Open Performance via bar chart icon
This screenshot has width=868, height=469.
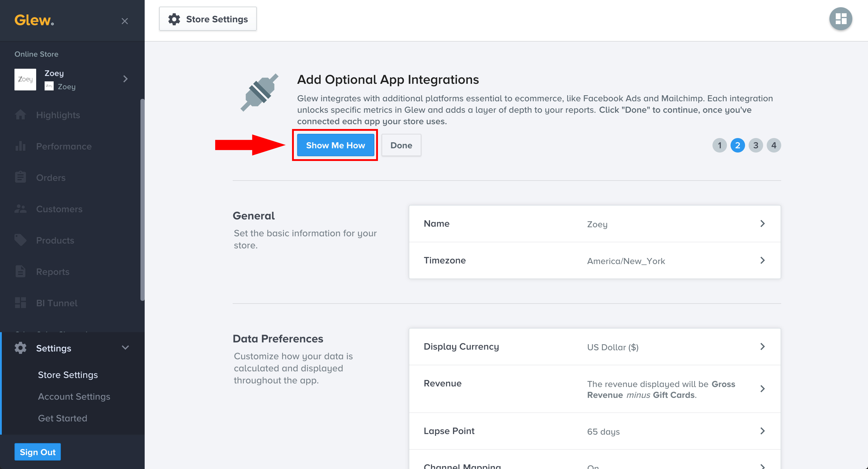pos(20,146)
